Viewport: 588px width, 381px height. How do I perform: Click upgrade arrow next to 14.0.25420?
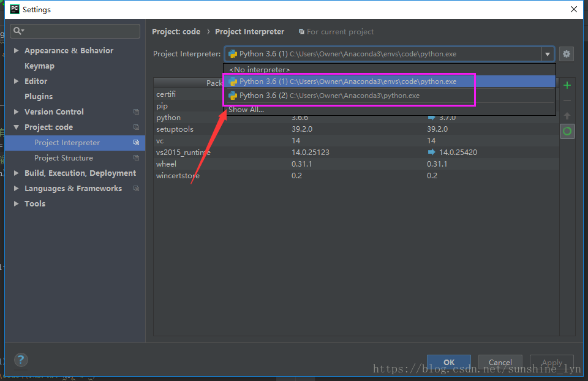click(x=431, y=152)
